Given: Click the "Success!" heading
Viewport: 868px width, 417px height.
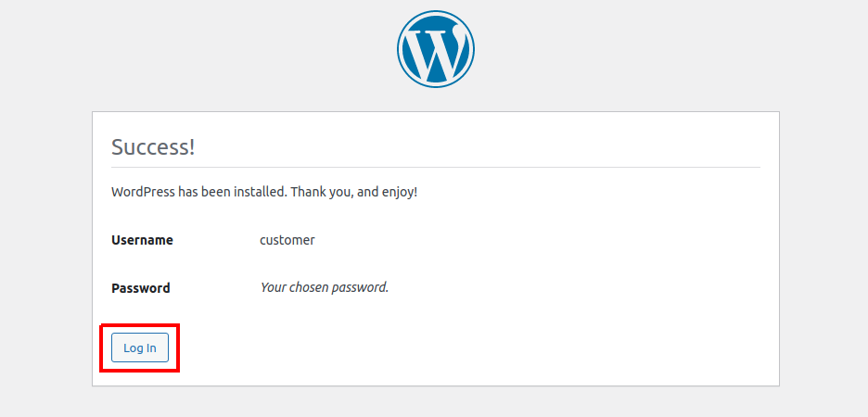Looking at the screenshot, I should pyautogui.click(x=153, y=147).
